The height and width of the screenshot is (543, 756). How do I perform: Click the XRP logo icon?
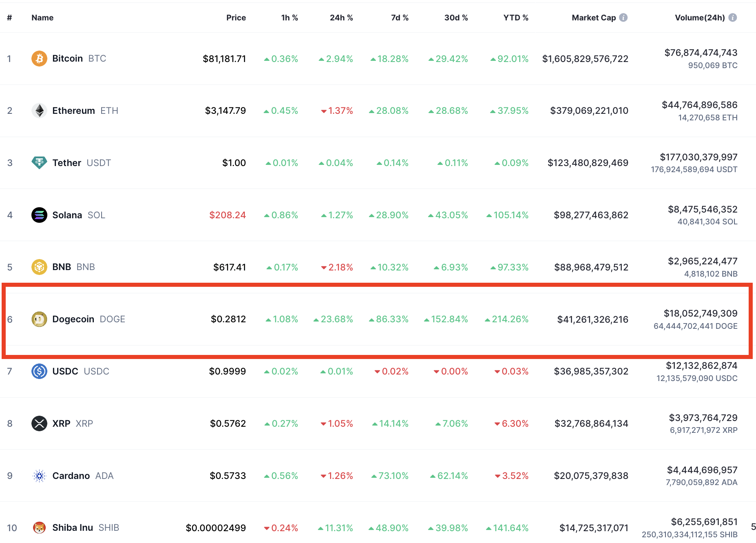coord(39,423)
